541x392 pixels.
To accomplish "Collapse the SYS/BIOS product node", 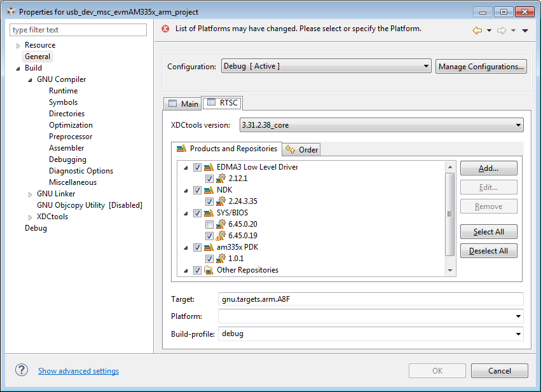I will point(186,213).
